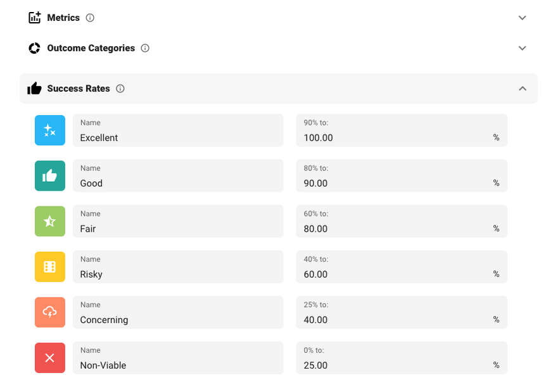The height and width of the screenshot is (392, 560).
Task: Expand the Outcome Categories section chevron
Action: pyautogui.click(x=523, y=48)
